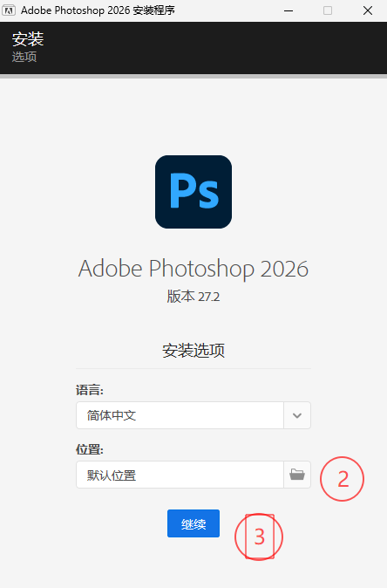Minimize the installer window
The width and height of the screenshot is (387, 588).
click(289, 10)
